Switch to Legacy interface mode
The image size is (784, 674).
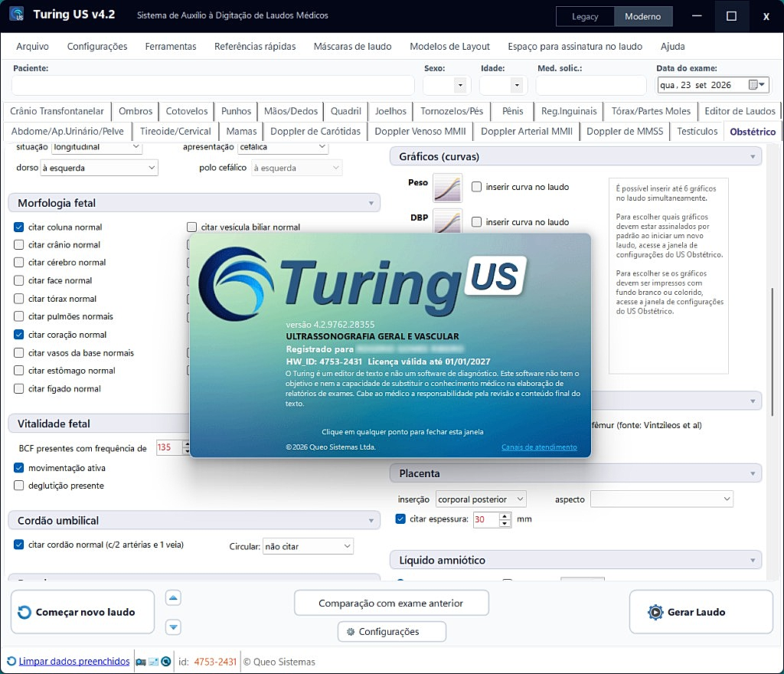coord(585,17)
